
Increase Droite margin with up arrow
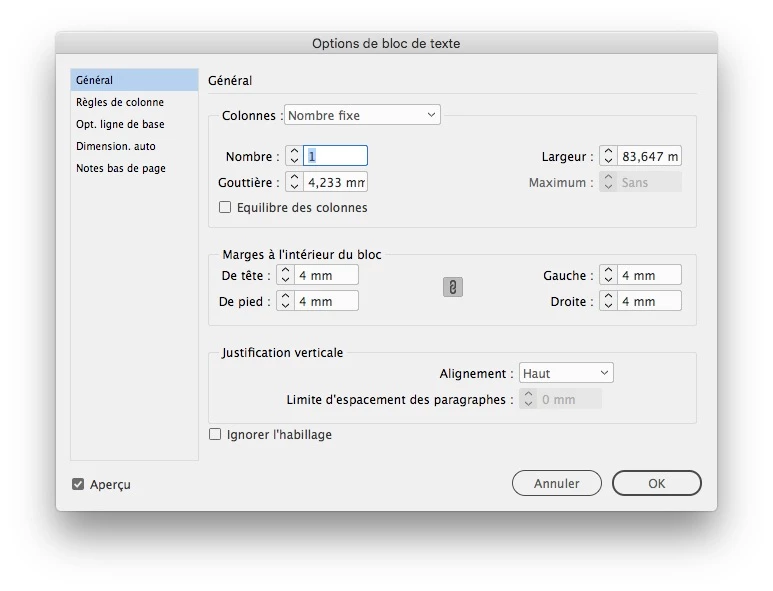click(x=608, y=296)
